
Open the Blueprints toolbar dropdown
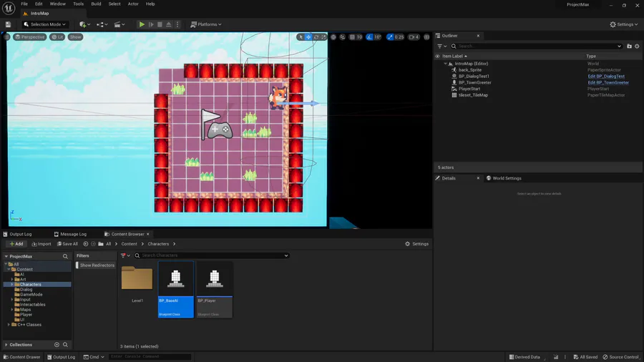[102, 24]
